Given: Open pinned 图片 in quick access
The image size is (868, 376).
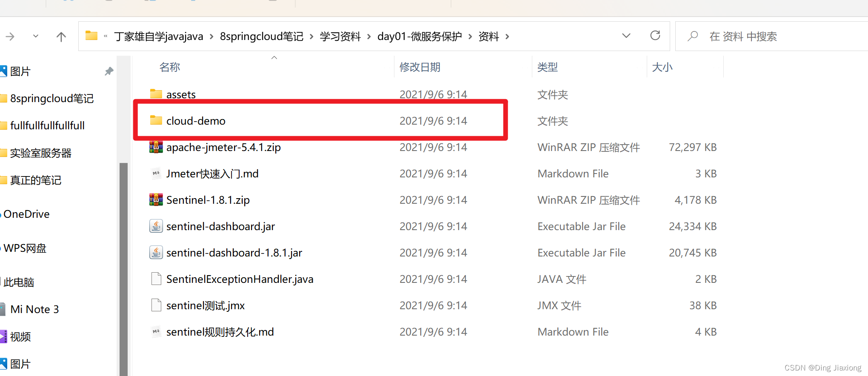Looking at the screenshot, I should coord(20,71).
